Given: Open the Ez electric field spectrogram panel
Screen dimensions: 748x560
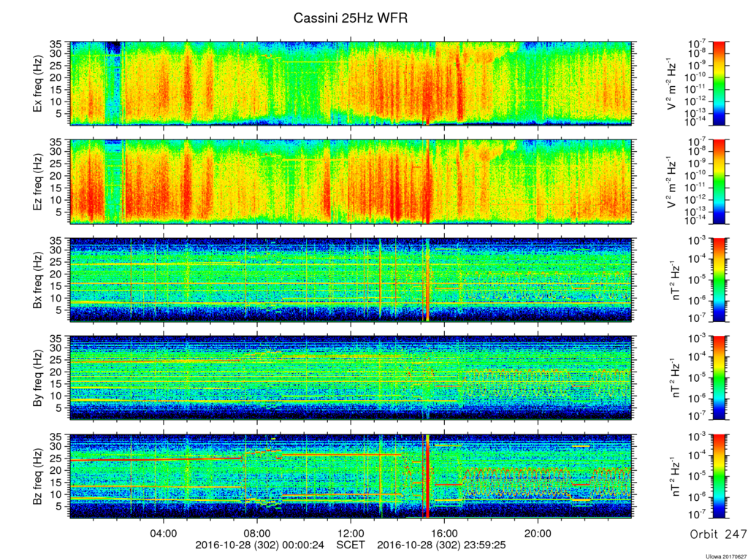Looking at the screenshot, I should click(x=351, y=182).
